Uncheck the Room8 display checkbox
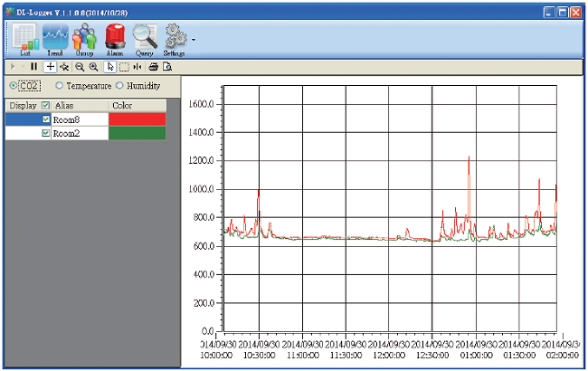Image resolution: width=588 pixels, height=371 pixels. (46, 119)
